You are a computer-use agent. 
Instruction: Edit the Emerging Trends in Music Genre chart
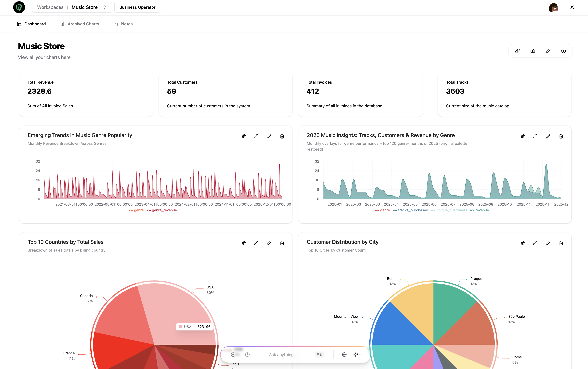coord(269,136)
